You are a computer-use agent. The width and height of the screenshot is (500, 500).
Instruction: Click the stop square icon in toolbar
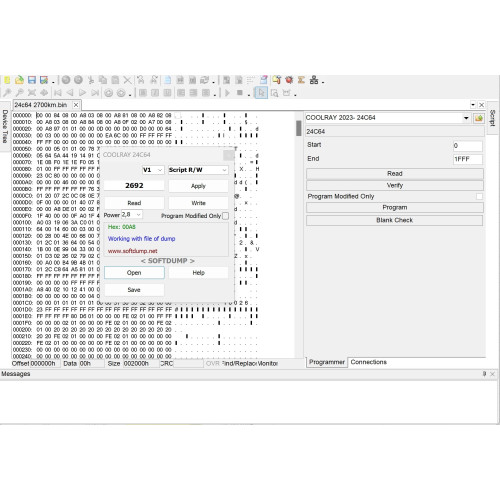point(239,93)
